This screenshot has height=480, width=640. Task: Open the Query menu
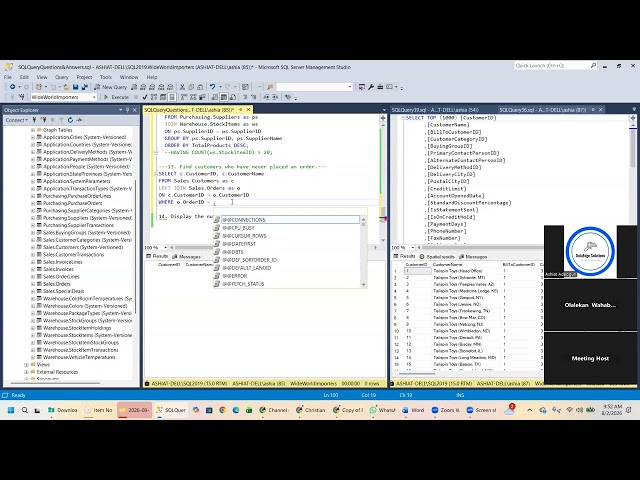point(62,77)
